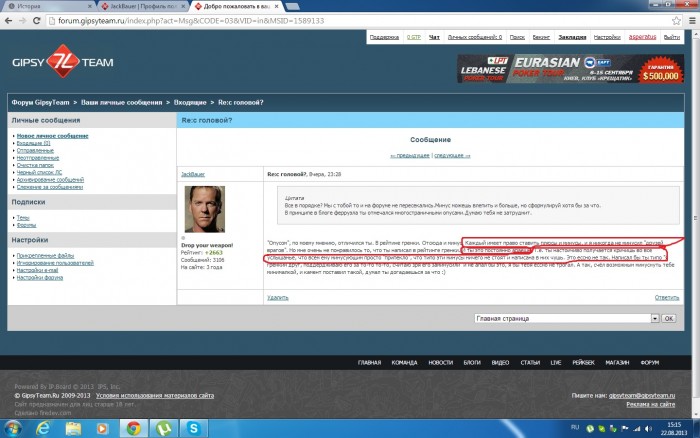
Task: Open 'Поиск' in the top menu
Action: coord(517,37)
